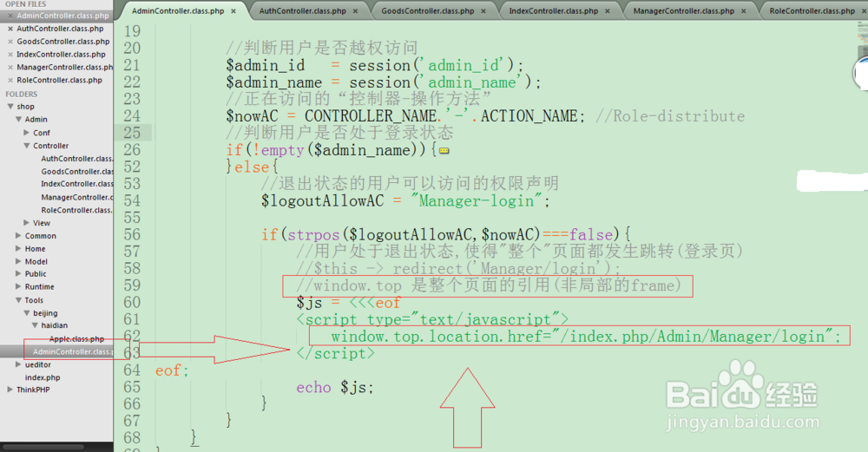Switch to the AdminController.class.php tab
The width and height of the screenshot is (868, 452).
tap(178, 11)
